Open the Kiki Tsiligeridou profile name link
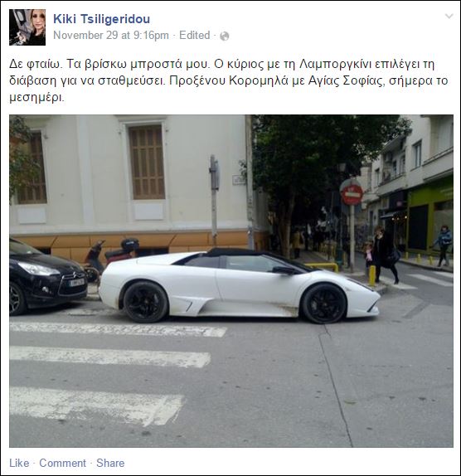 click(x=102, y=19)
